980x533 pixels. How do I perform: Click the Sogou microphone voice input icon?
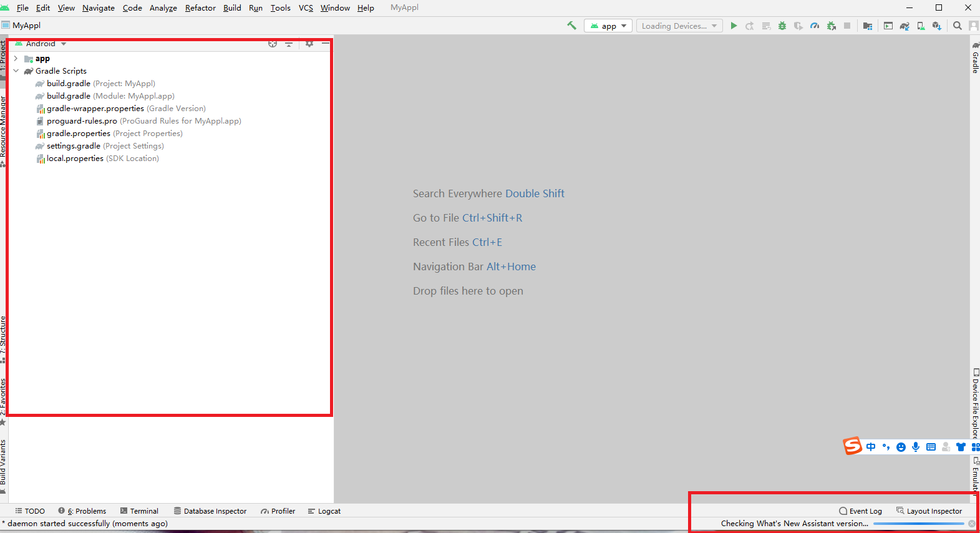click(x=916, y=447)
